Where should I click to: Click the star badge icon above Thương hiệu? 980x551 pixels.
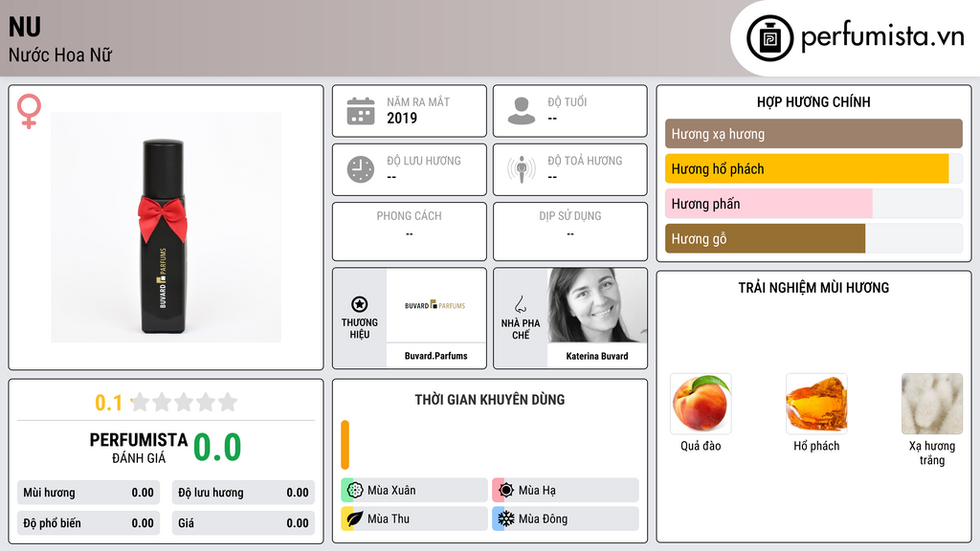pyautogui.click(x=360, y=304)
